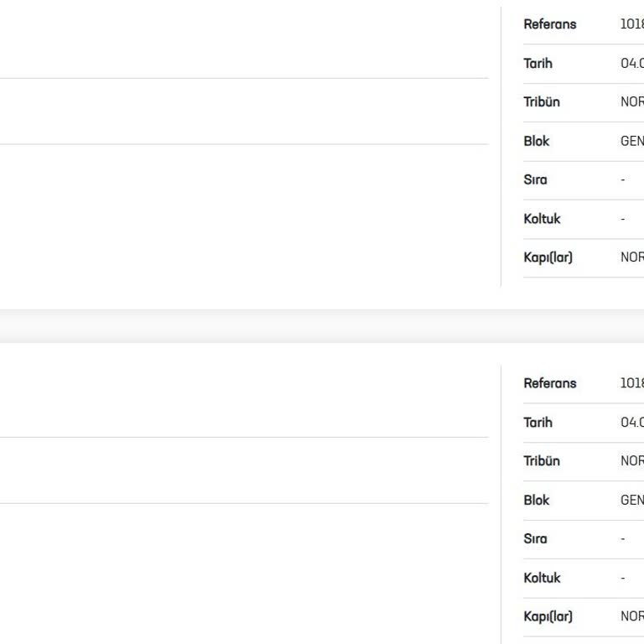Select the Blok label in the first ticket
The width and height of the screenshot is (644, 644).
pyautogui.click(x=536, y=141)
